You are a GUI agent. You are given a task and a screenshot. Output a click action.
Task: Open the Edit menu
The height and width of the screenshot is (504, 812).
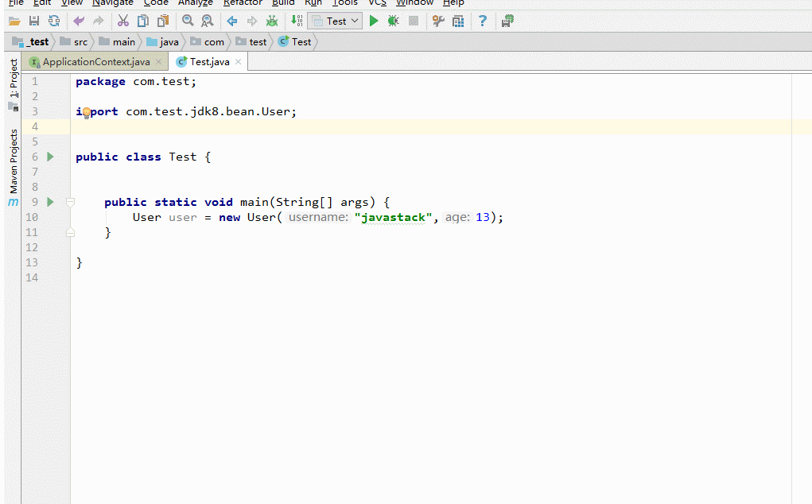42,3
